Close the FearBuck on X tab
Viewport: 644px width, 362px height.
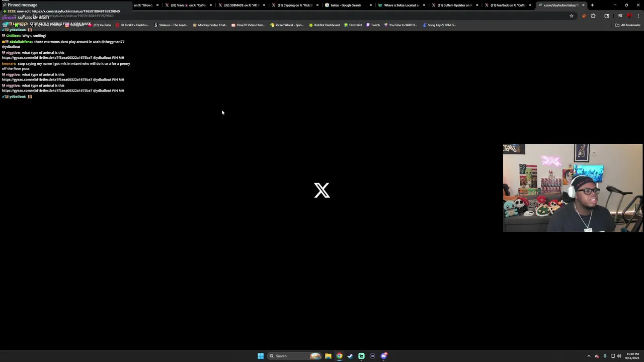530,5
